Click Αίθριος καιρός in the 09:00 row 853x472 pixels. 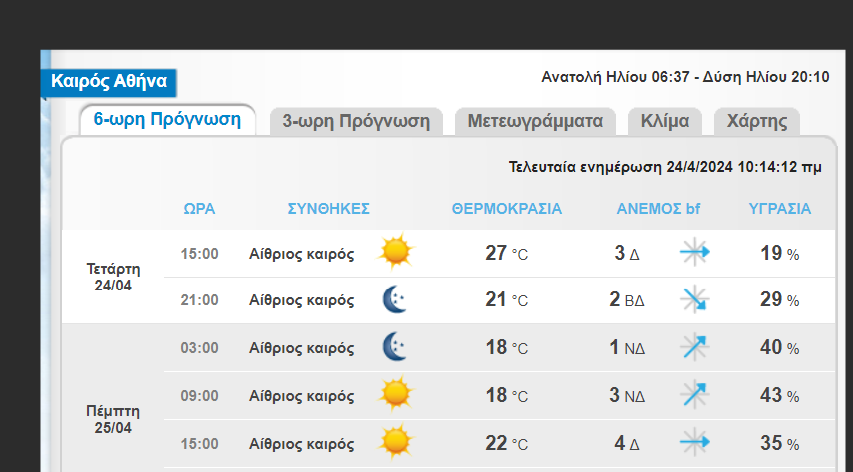tap(301, 396)
